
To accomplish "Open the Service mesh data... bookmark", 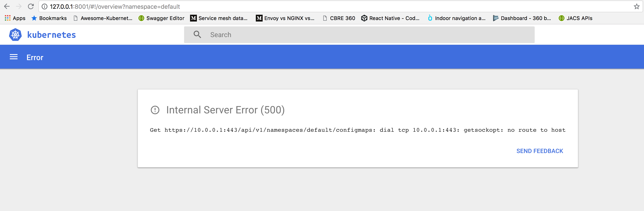I will click(x=219, y=18).
